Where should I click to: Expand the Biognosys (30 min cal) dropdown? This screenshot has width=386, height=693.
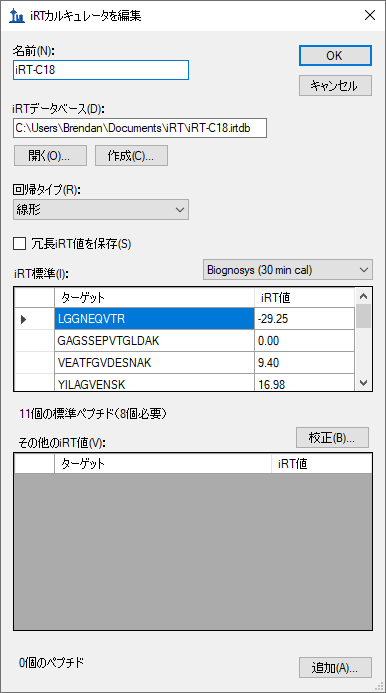pyautogui.click(x=288, y=270)
